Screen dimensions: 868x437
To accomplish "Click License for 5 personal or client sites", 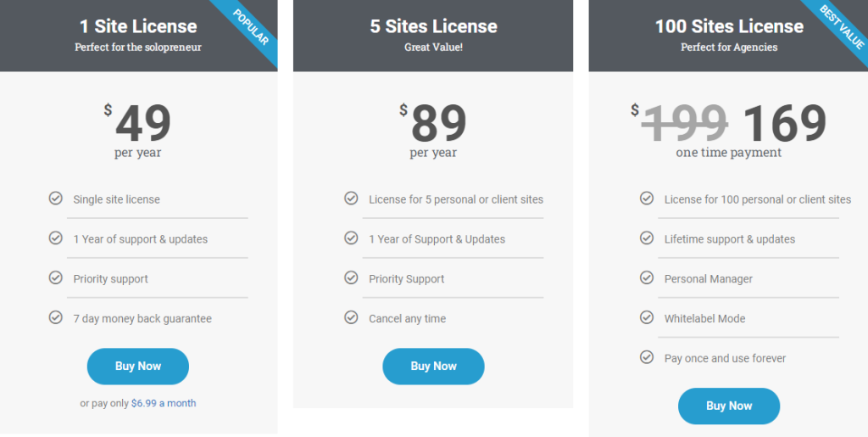I will coord(456,199).
